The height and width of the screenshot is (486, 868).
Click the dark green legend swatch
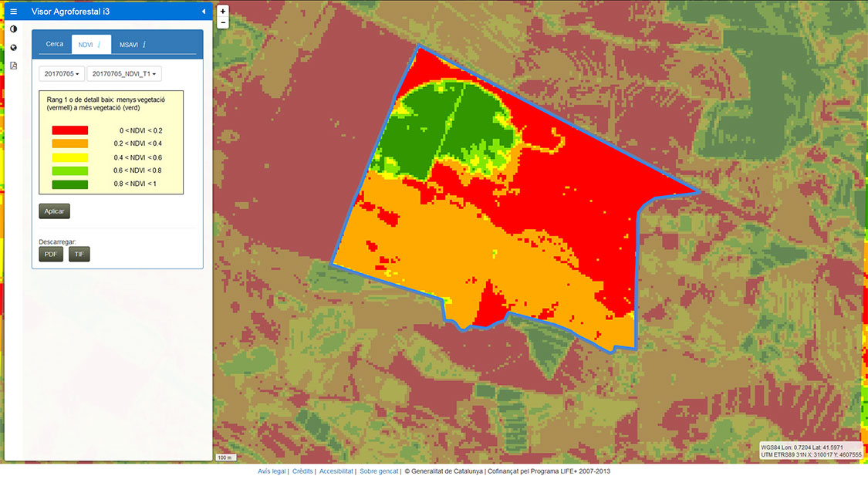[69, 184]
